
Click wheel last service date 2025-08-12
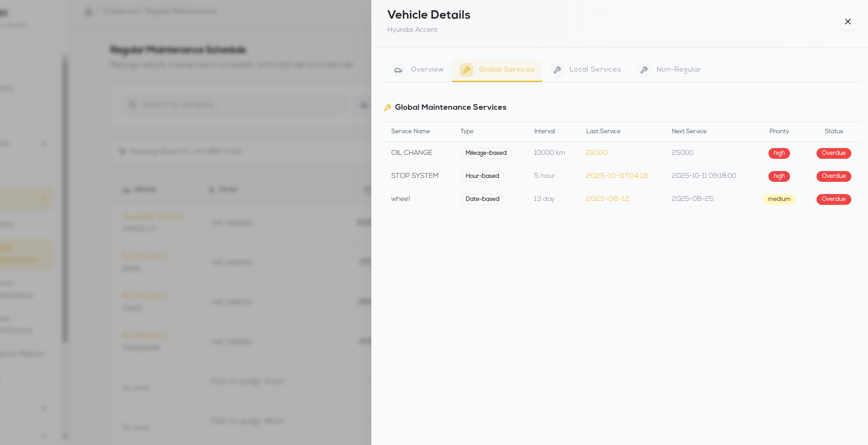click(x=607, y=199)
